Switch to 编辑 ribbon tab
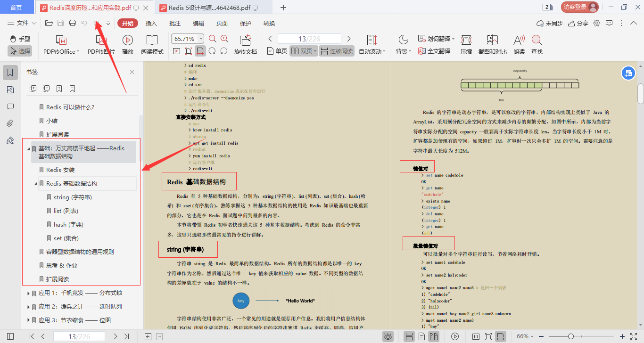 [198, 23]
